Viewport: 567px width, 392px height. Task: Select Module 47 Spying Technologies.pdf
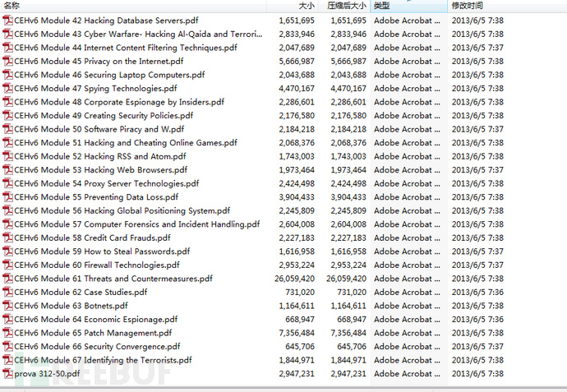coord(95,88)
